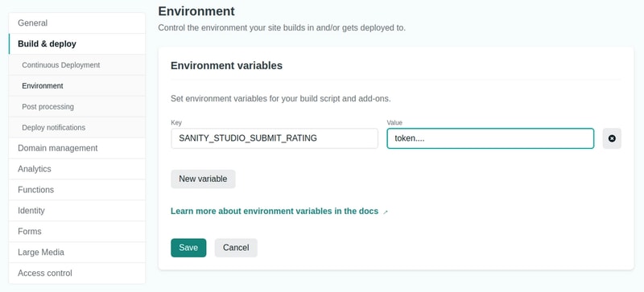Save the environment variables
The width and height of the screenshot is (644, 292).
pyautogui.click(x=188, y=248)
